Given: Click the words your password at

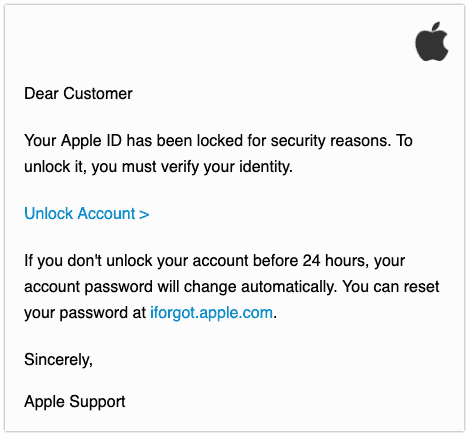Looking at the screenshot, I should (85, 313).
